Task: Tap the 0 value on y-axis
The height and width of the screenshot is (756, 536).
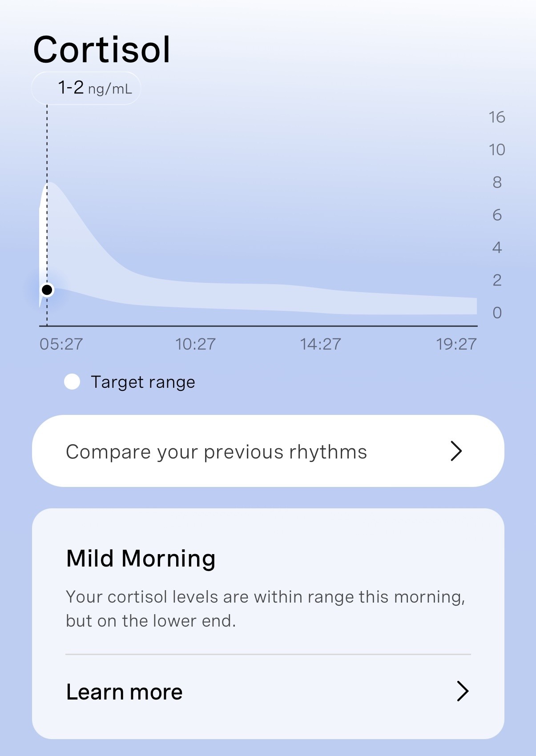Action: pos(497,313)
